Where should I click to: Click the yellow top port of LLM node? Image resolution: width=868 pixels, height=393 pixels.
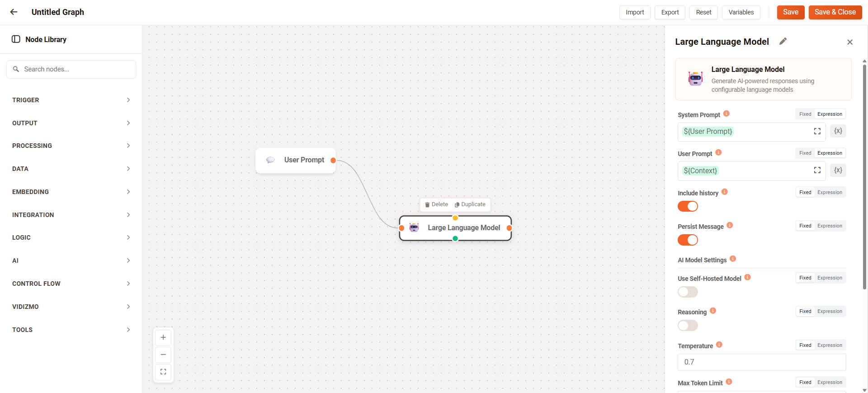[x=455, y=218]
